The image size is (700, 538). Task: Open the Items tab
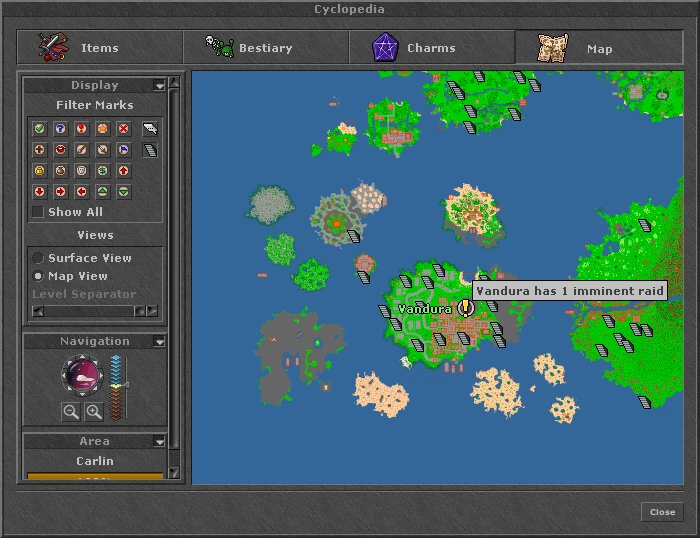coord(100,47)
